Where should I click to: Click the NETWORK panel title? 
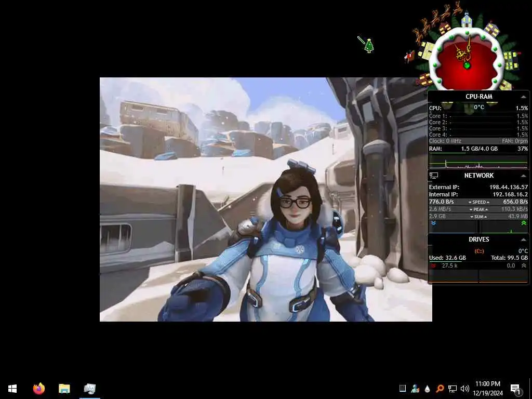478,176
